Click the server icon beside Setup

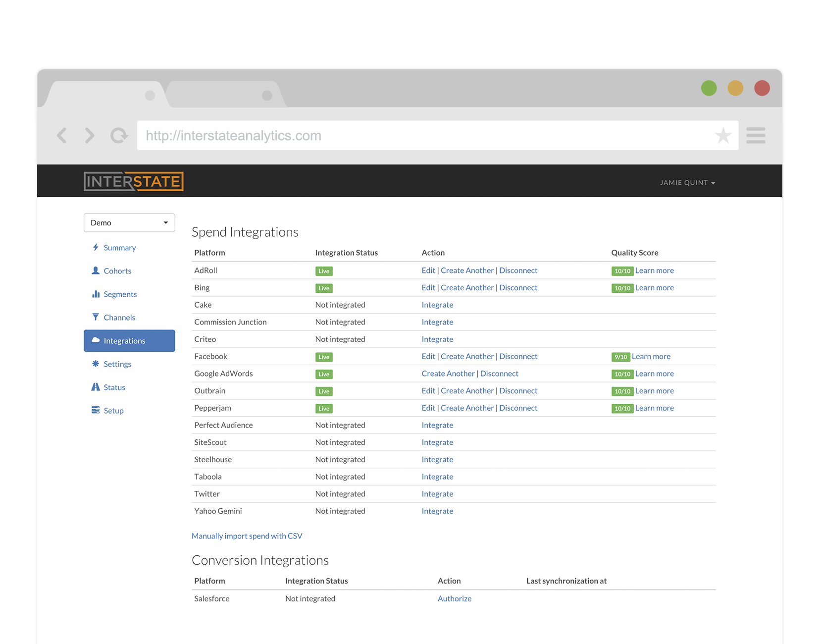coord(96,410)
